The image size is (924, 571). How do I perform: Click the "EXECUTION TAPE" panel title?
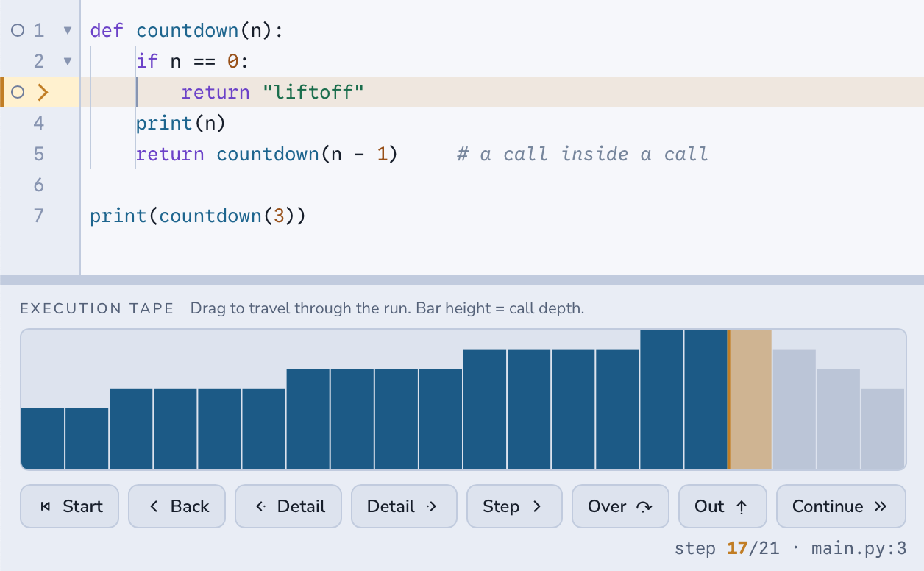tap(97, 308)
